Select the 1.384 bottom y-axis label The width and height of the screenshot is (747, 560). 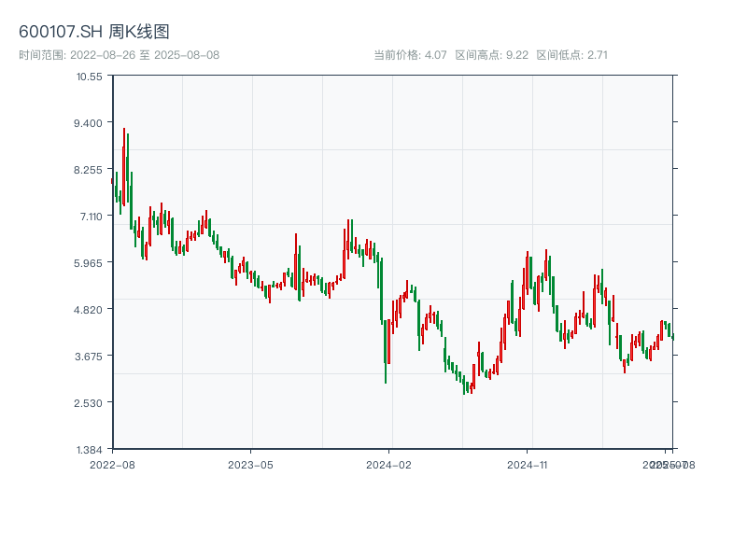(90, 450)
